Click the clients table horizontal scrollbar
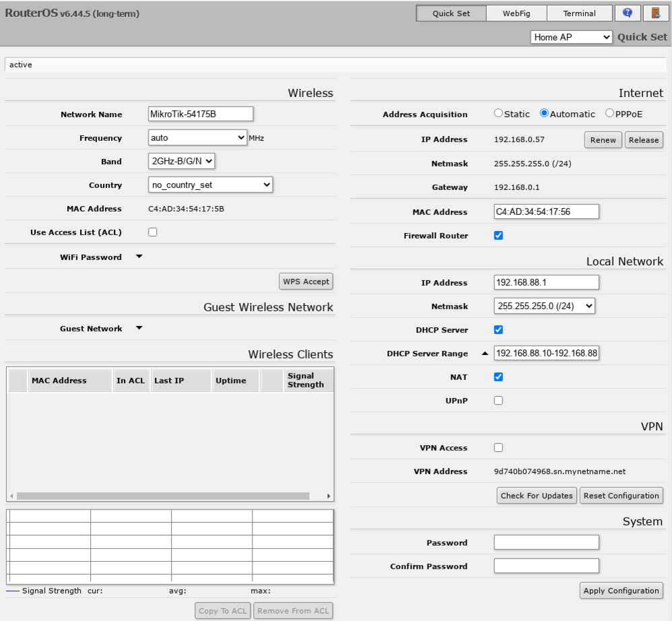Image resolution: width=672 pixels, height=621 pixels. [163, 496]
